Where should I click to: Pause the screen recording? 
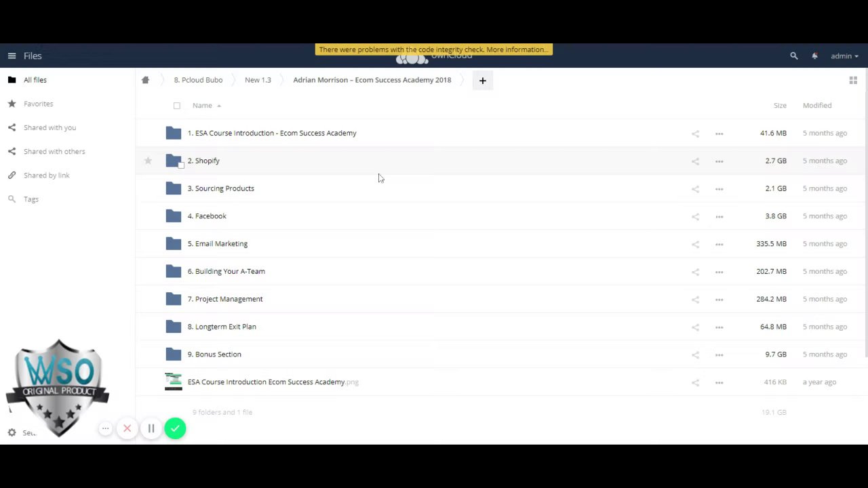coord(151,428)
